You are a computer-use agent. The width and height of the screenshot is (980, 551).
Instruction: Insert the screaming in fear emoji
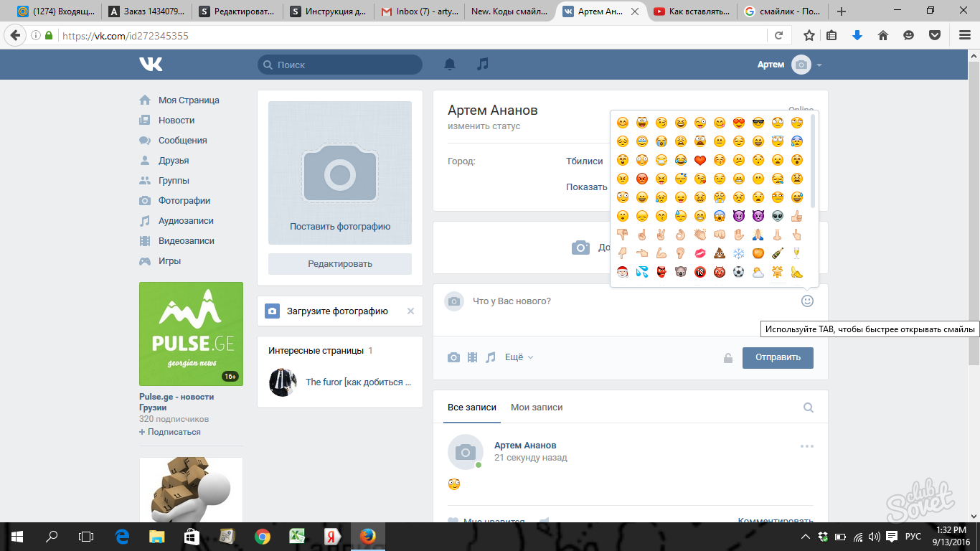tap(719, 216)
